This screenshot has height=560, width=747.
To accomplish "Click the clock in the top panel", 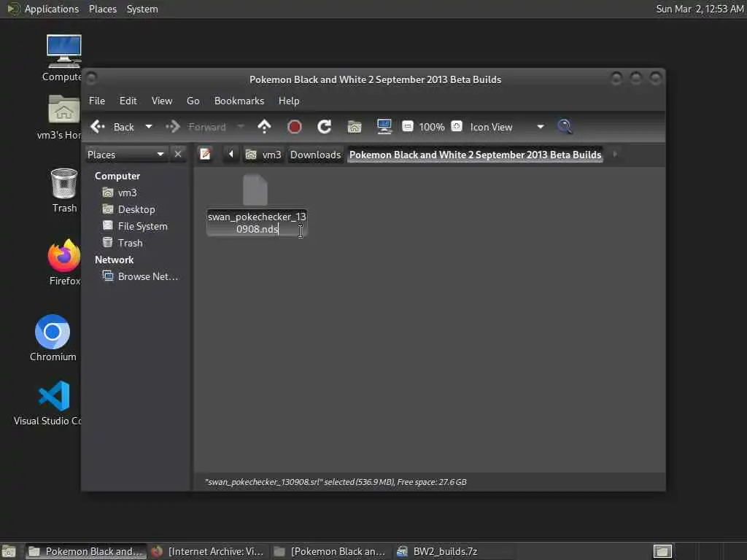I will [700, 9].
